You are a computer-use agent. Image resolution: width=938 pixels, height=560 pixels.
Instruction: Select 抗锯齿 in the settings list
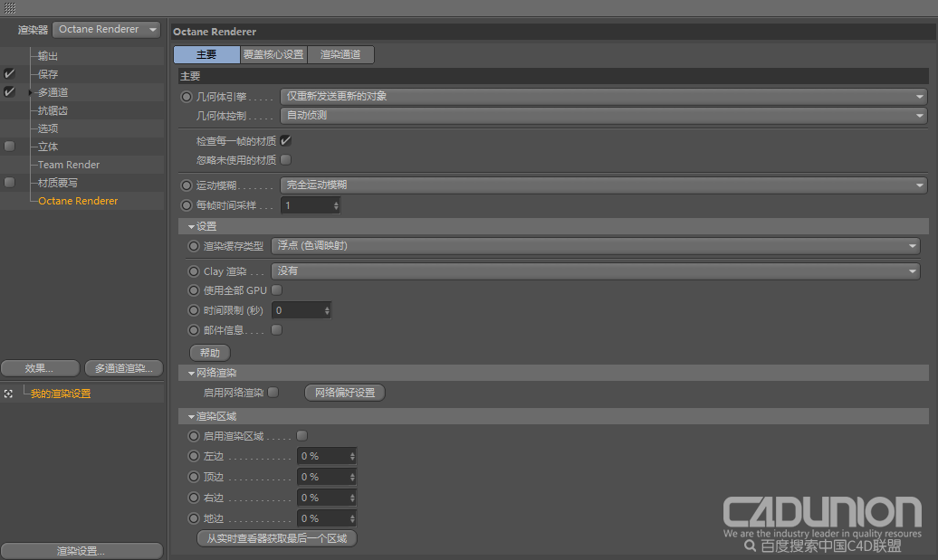(x=53, y=110)
